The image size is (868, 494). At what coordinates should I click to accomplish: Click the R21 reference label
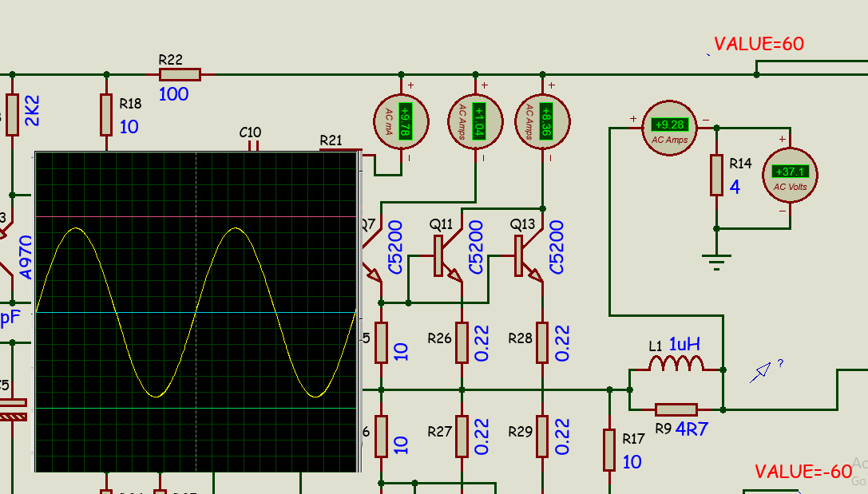coord(331,140)
